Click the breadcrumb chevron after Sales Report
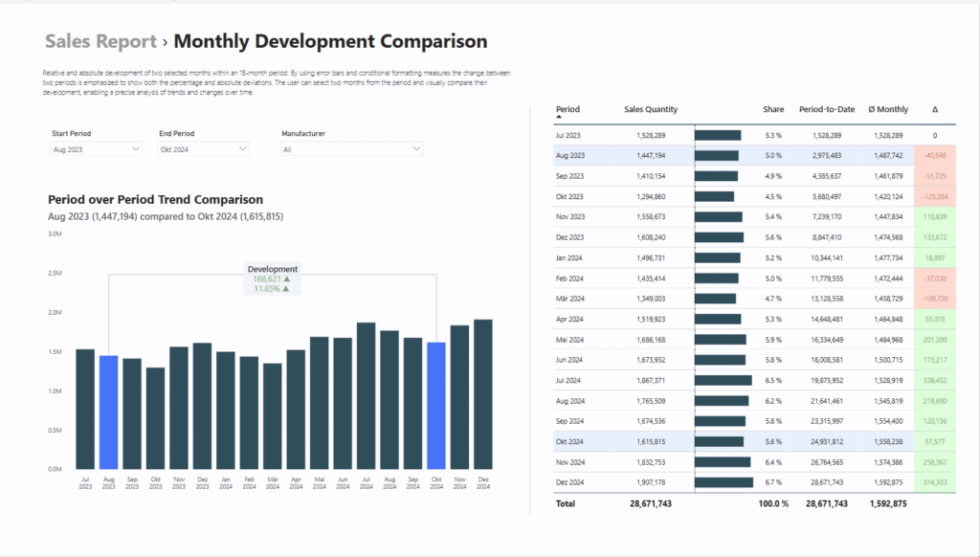The image size is (980, 557). tap(166, 42)
